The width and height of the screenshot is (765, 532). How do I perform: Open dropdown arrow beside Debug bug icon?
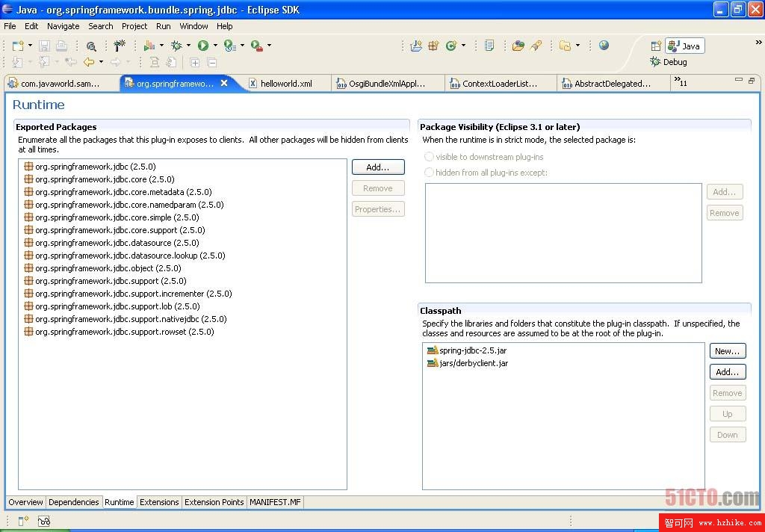click(x=188, y=46)
